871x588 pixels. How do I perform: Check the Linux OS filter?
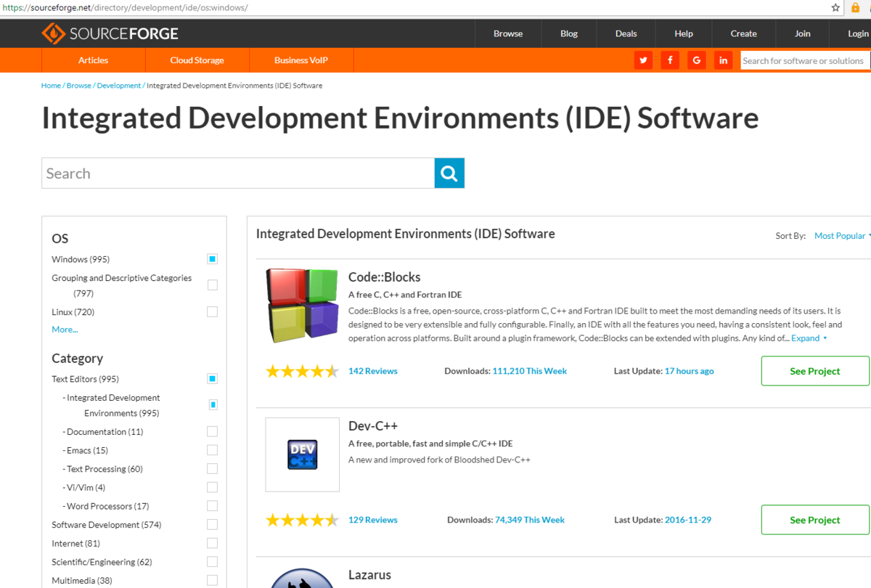pyautogui.click(x=212, y=312)
